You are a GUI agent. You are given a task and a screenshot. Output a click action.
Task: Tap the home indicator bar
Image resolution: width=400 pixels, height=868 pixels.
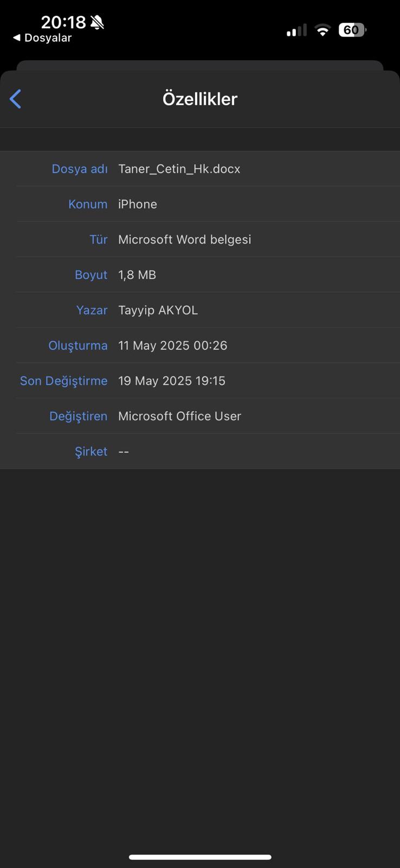[200, 857]
